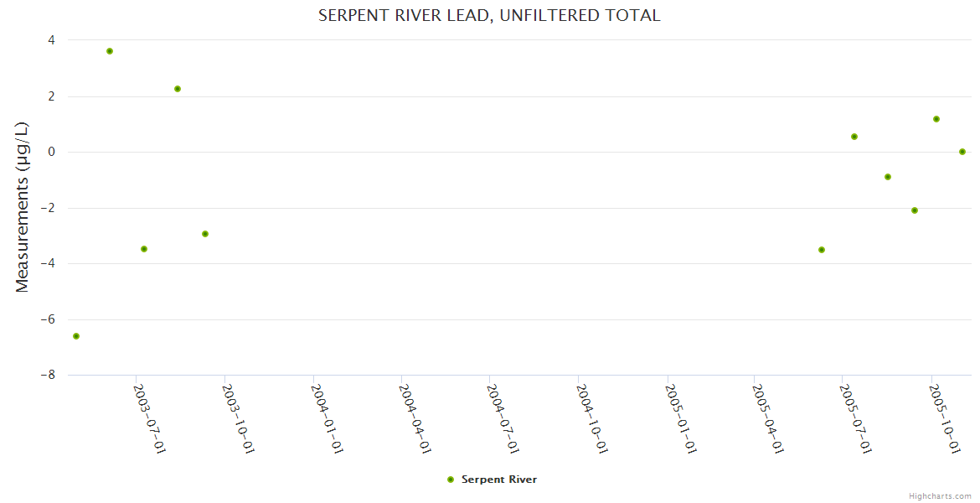Open the Highcharts.com credits link

click(x=940, y=495)
